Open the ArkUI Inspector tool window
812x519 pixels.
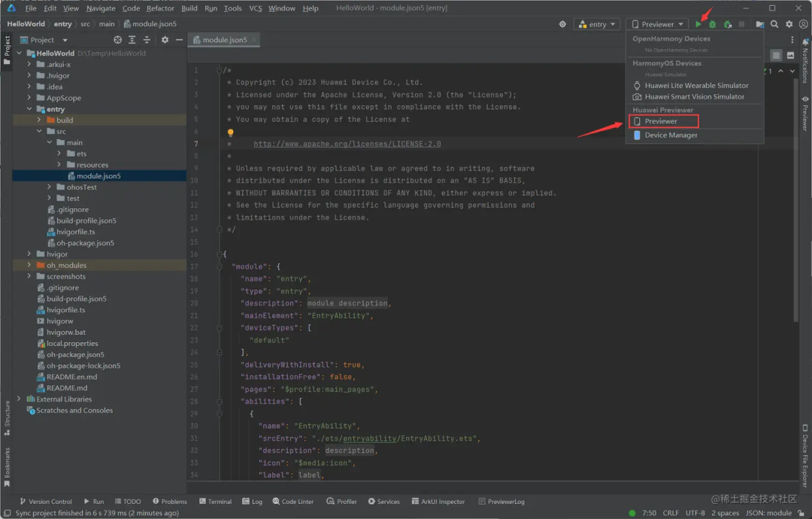(438, 502)
